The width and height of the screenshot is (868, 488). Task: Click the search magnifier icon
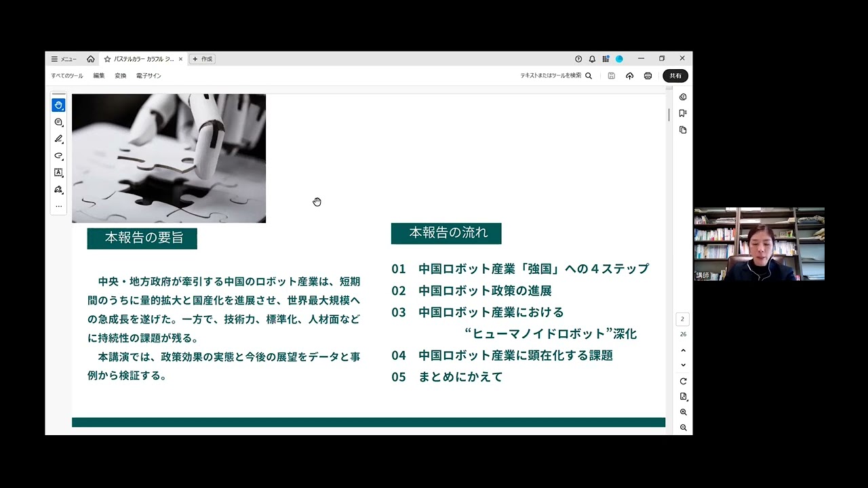[589, 76]
